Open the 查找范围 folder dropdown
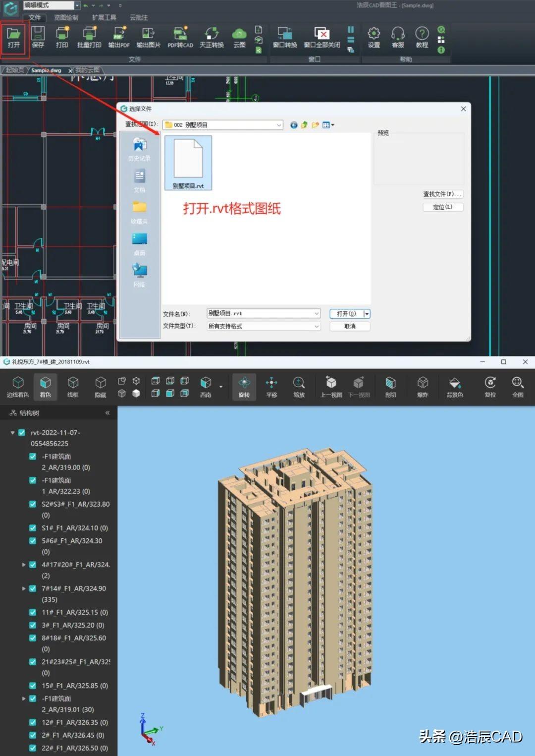535x756 pixels. [x=279, y=125]
